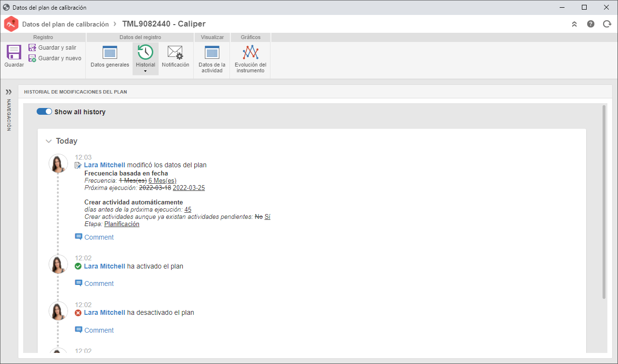This screenshot has height=364, width=618.
Task: Expand the Historial dropdown arrow
Action: coord(145,71)
